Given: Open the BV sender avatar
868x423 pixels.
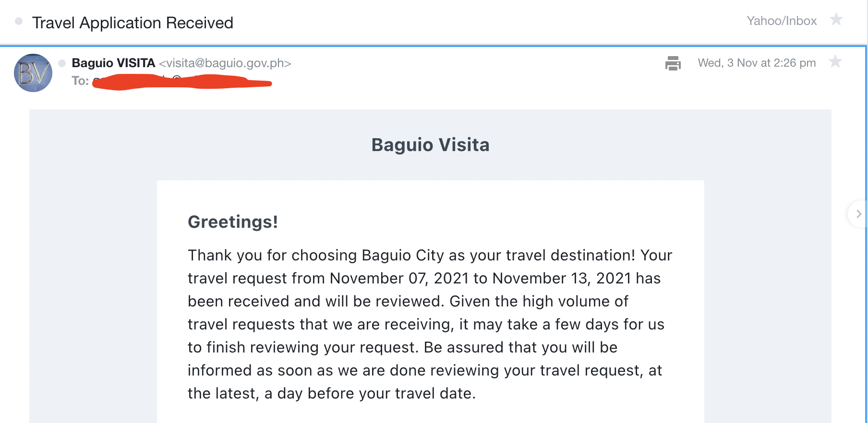Looking at the screenshot, I should [33, 73].
